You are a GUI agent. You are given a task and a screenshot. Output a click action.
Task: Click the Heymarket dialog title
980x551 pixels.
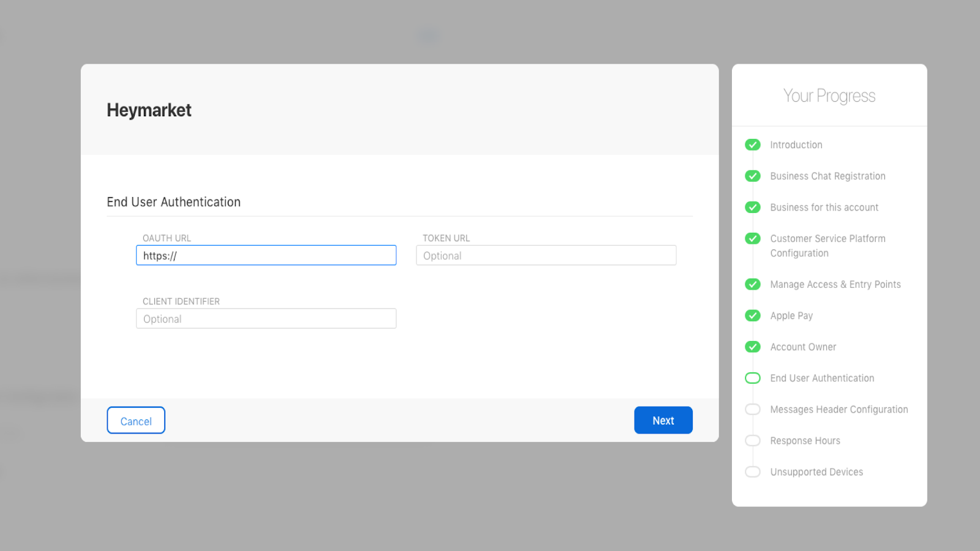point(149,110)
